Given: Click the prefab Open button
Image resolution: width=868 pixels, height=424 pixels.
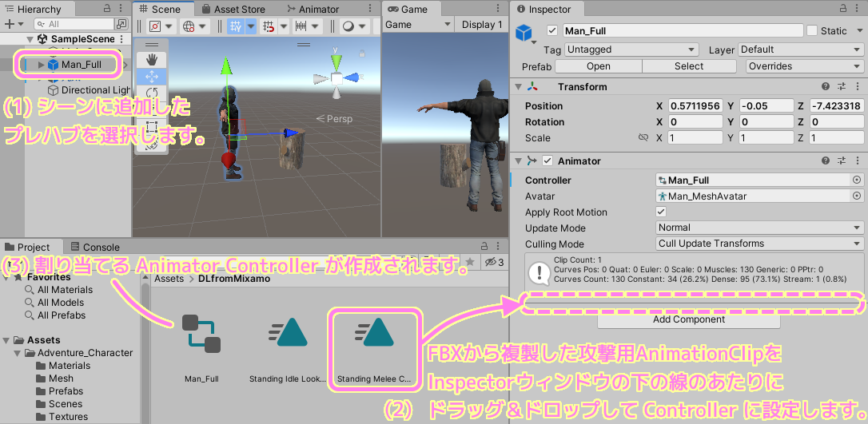Looking at the screenshot, I should 598,66.
